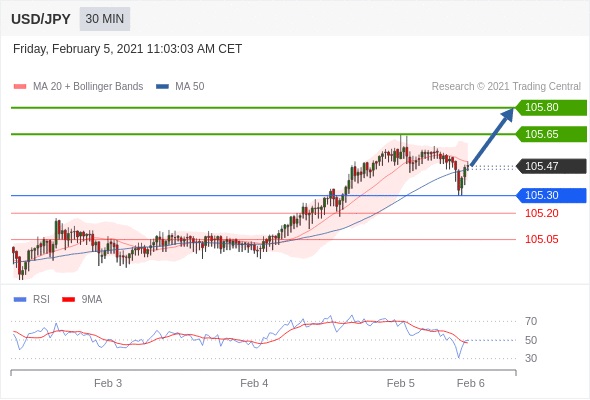Click the 30 MIN timeframe button

click(x=105, y=19)
